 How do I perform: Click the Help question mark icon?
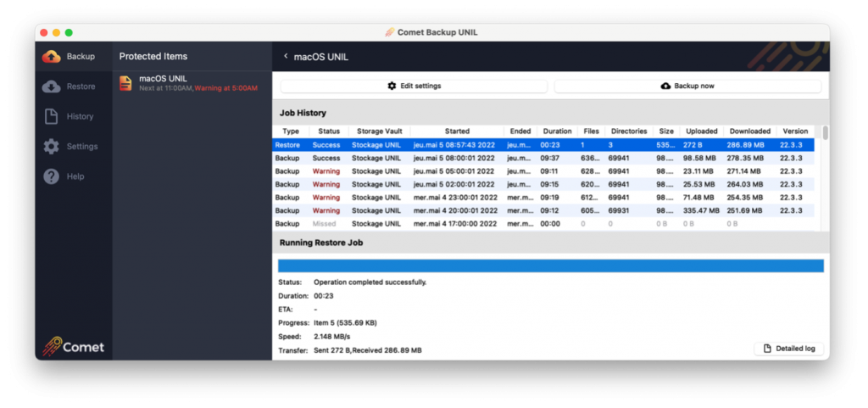click(x=51, y=176)
